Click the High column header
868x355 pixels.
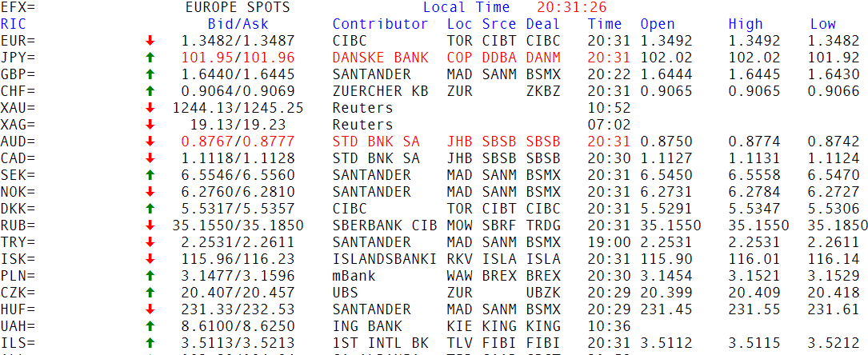[x=746, y=24]
